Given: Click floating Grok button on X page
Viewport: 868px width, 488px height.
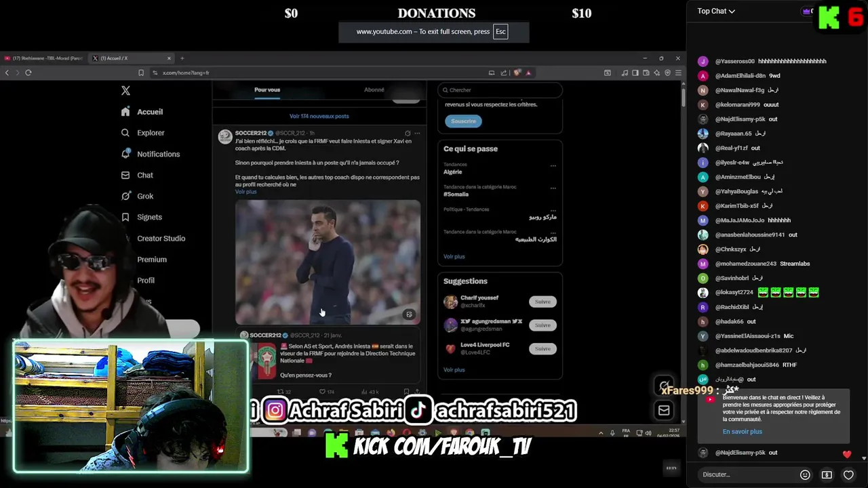Looking at the screenshot, I should click(x=665, y=386).
